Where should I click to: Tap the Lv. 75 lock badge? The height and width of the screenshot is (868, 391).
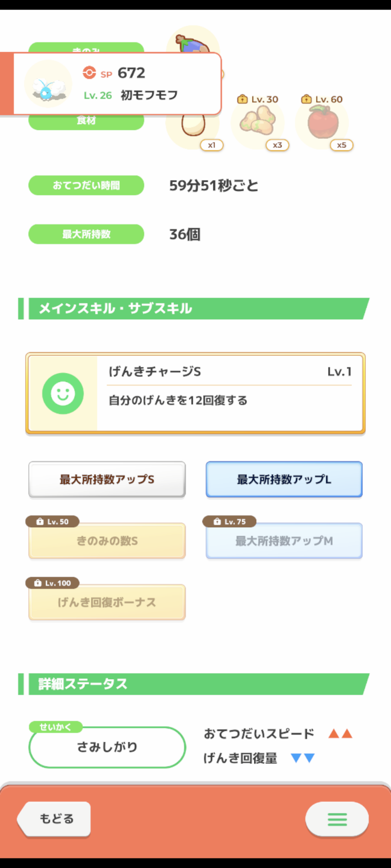click(229, 521)
